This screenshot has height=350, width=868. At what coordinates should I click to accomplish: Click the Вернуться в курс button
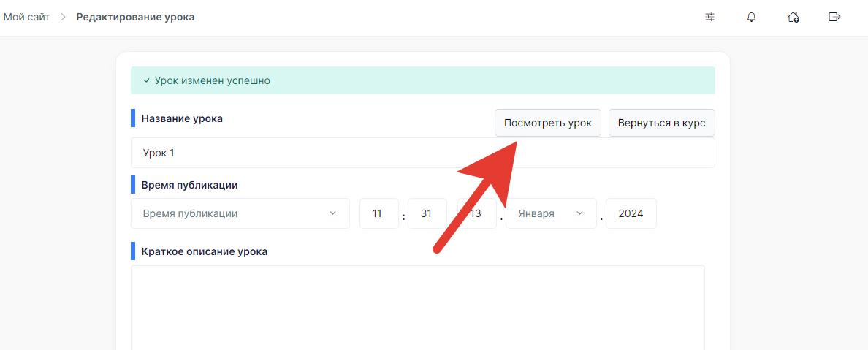pos(661,123)
